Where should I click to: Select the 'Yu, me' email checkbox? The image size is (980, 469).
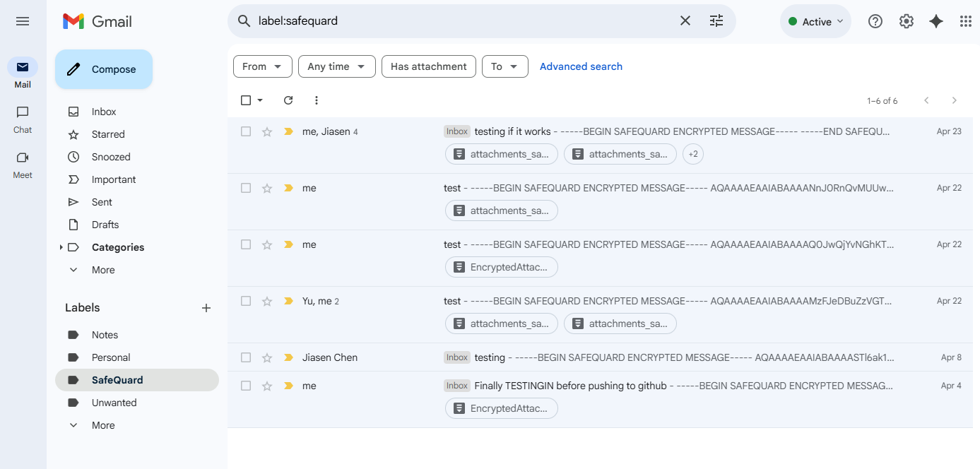pos(246,301)
